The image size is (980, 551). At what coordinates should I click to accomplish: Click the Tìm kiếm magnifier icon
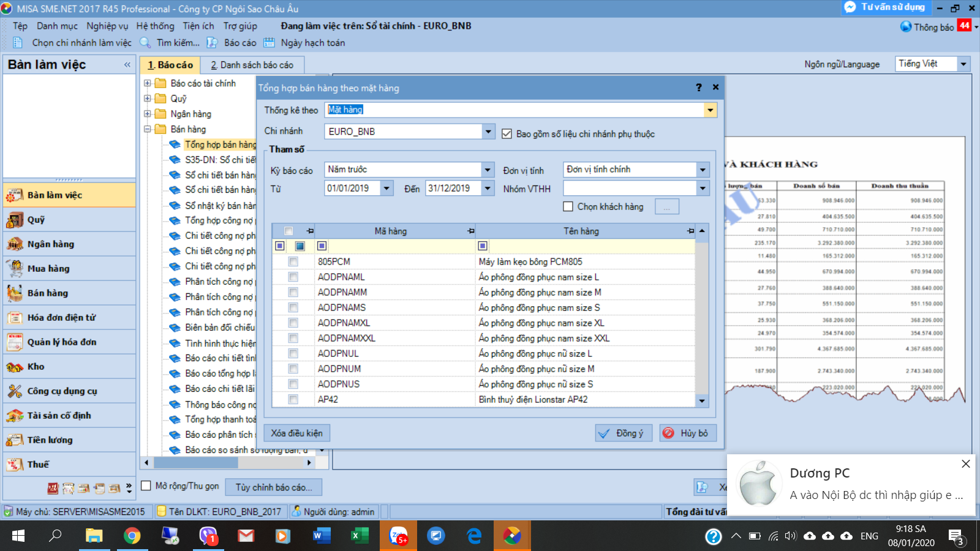[x=145, y=43]
